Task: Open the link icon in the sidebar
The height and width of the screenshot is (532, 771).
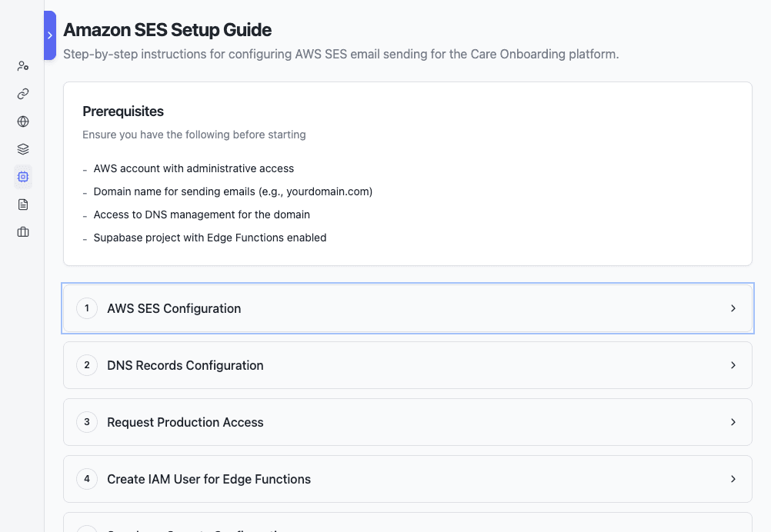Action: click(x=23, y=94)
